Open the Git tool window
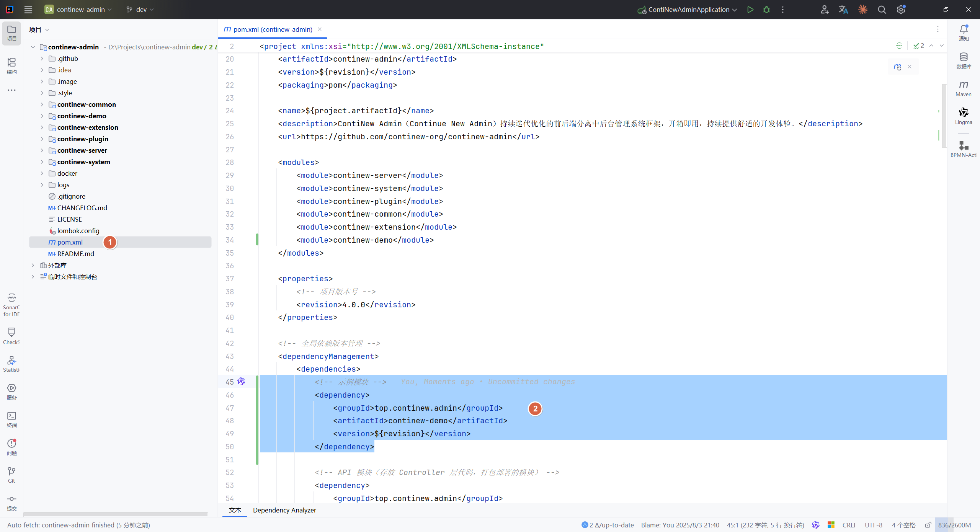The image size is (980, 532). coord(11,475)
